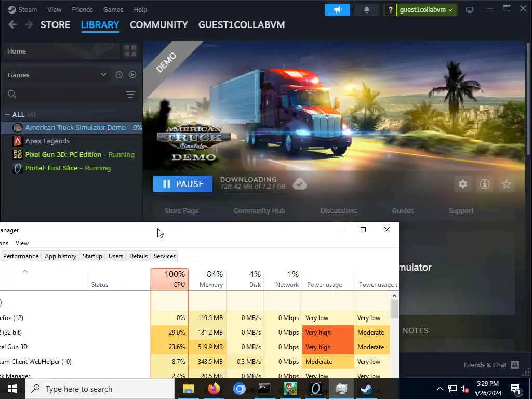The width and height of the screenshot is (532, 399).
Task: Toggle ready-to-play filter icon
Action: 132,75
